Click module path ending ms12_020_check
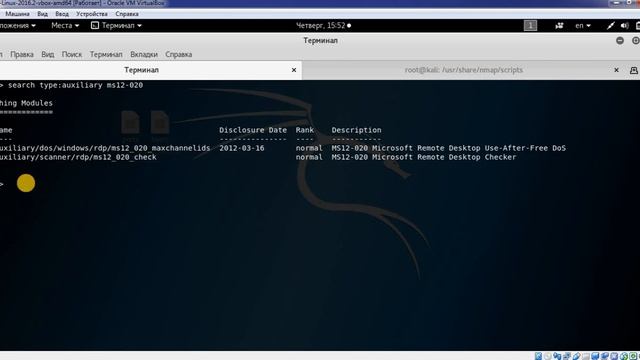Screen dimensions: 640x360 [x=78, y=157]
